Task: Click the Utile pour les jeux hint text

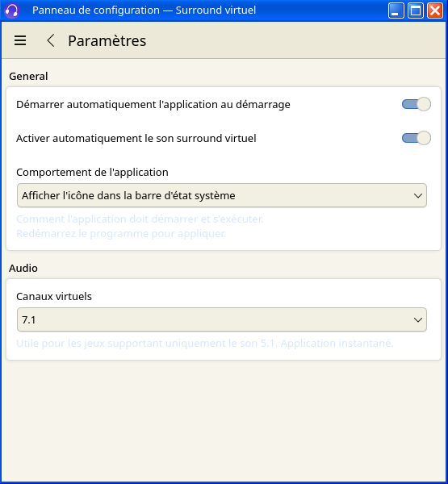Action: pos(205,344)
